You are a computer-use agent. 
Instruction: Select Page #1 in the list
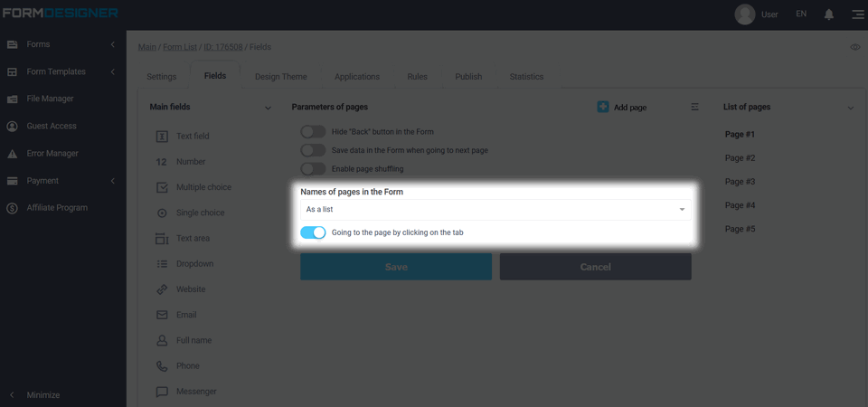(741, 134)
